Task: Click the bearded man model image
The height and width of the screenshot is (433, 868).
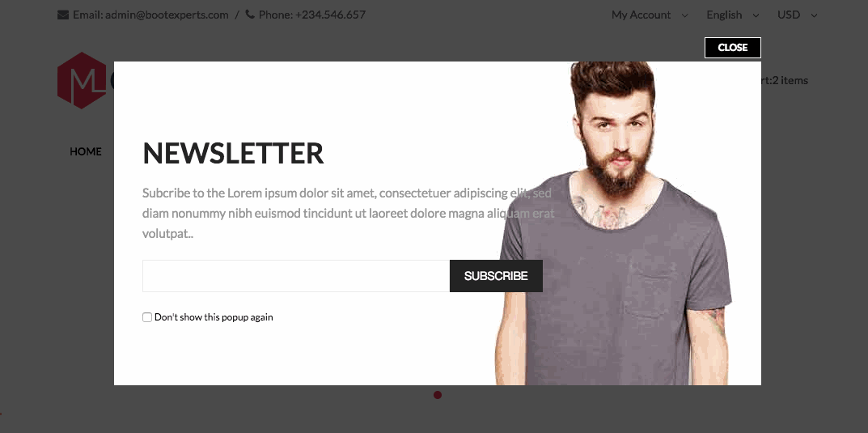Action: coord(615,223)
